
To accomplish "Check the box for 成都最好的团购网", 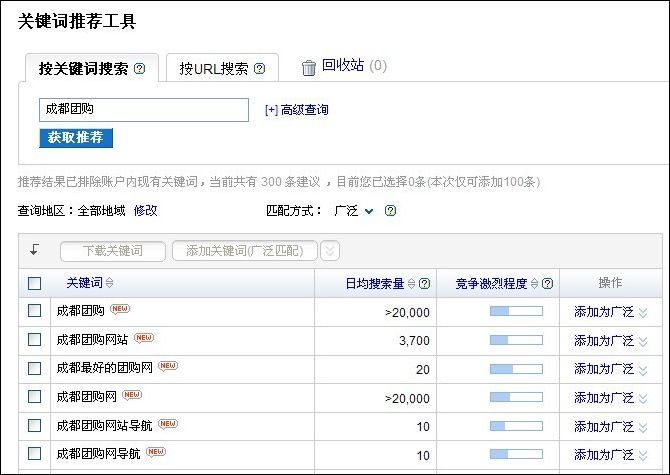I will 35,368.
